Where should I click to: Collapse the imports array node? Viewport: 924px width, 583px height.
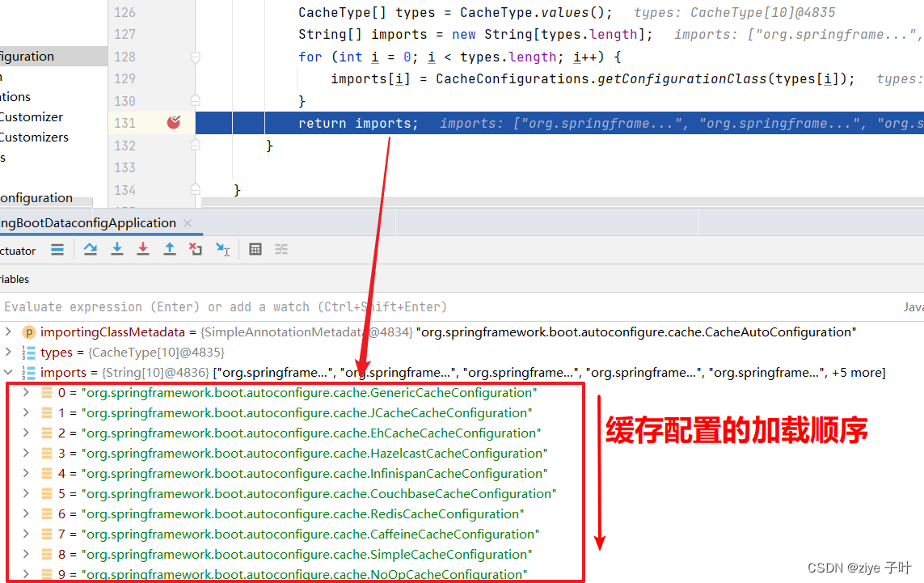coord(8,372)
